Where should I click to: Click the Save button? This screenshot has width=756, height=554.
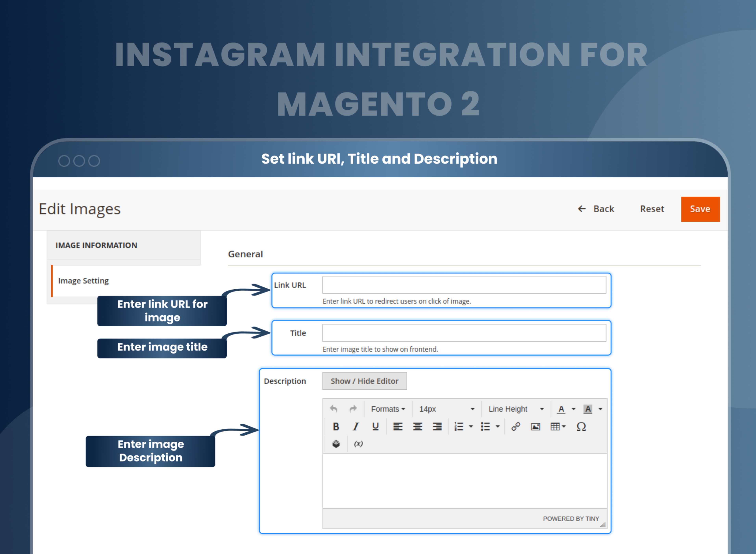click(700, 209)
